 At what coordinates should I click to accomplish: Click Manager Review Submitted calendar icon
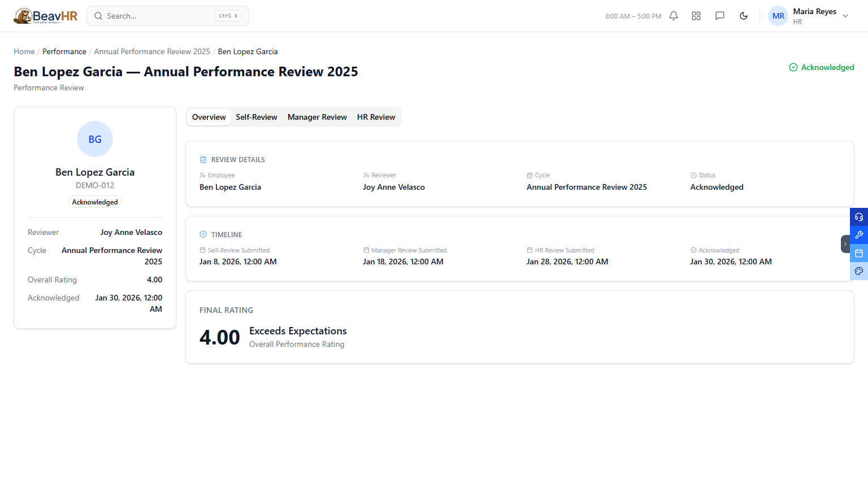[366, 250]
